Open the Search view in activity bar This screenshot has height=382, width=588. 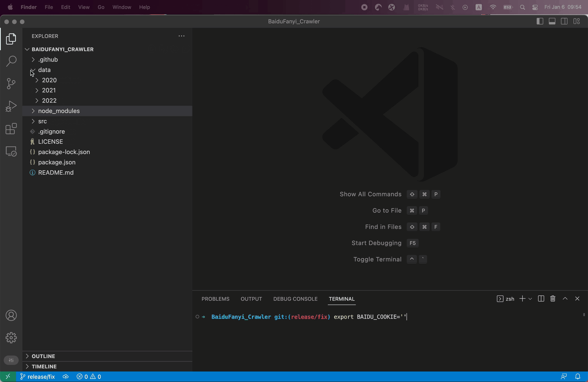click(x=11, y=61)
